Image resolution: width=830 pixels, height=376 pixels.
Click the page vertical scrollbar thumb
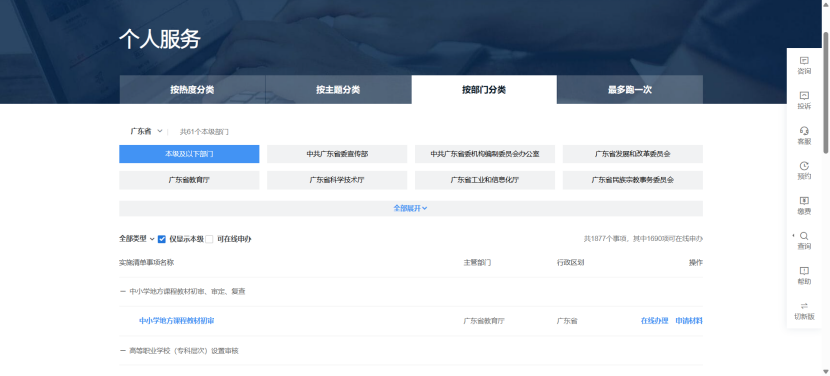(x=826, y=93)
